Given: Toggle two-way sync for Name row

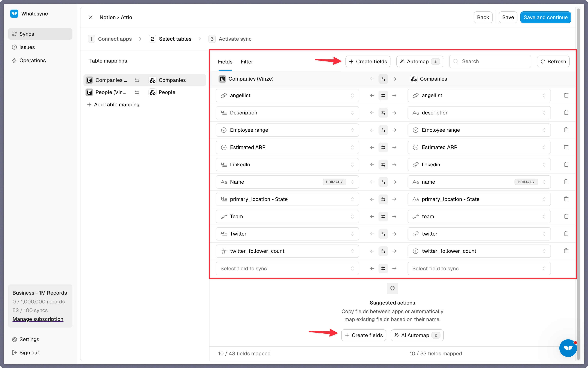Looking at the screenshot, I should [x=383, y=182].
